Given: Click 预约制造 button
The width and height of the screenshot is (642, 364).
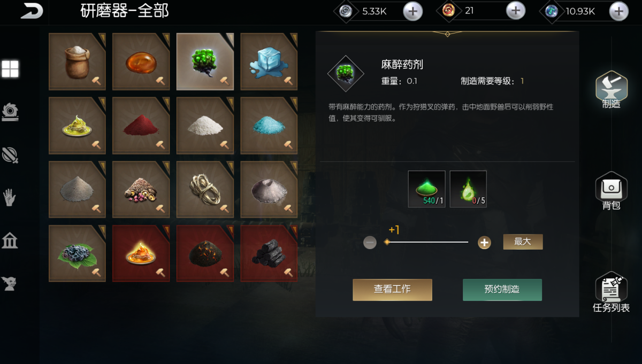Looking at the screenshot, I should point(502,289).
